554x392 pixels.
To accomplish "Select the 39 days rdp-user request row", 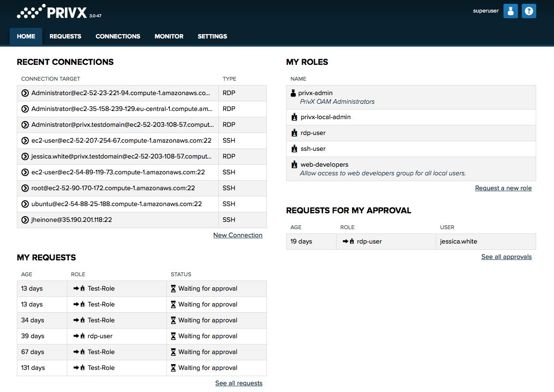I will coord(141,336).
